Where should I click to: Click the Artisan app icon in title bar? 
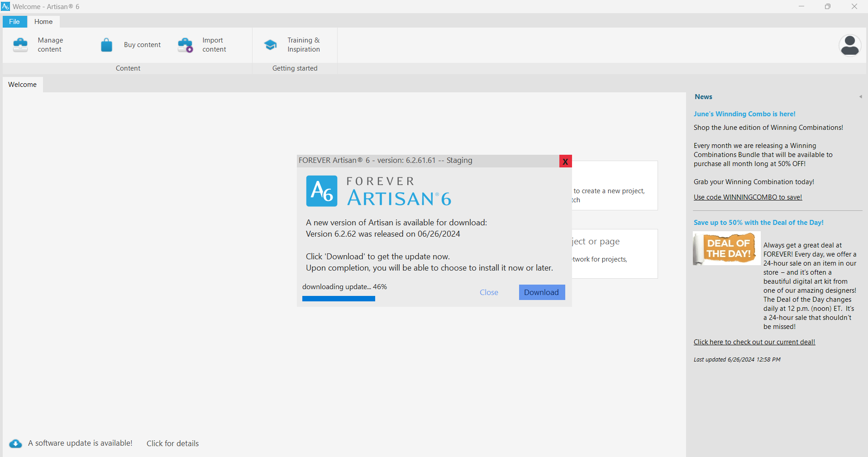pos(5,6)
